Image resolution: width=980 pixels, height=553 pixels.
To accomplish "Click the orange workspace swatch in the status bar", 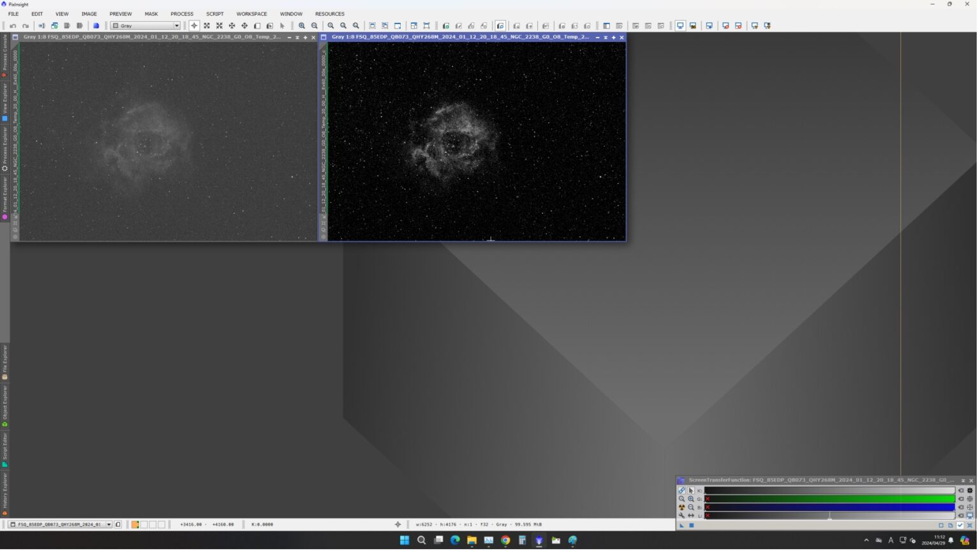I will point(135,524).
